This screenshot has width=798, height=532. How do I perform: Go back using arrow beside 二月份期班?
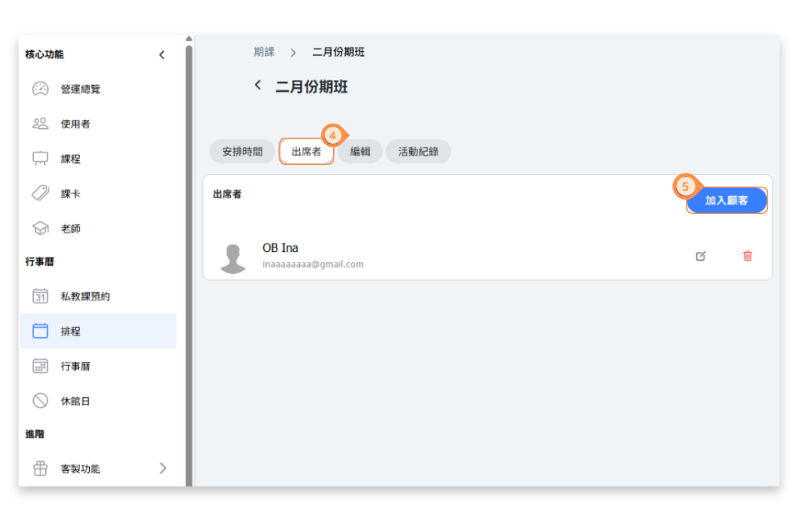(258, 86)
